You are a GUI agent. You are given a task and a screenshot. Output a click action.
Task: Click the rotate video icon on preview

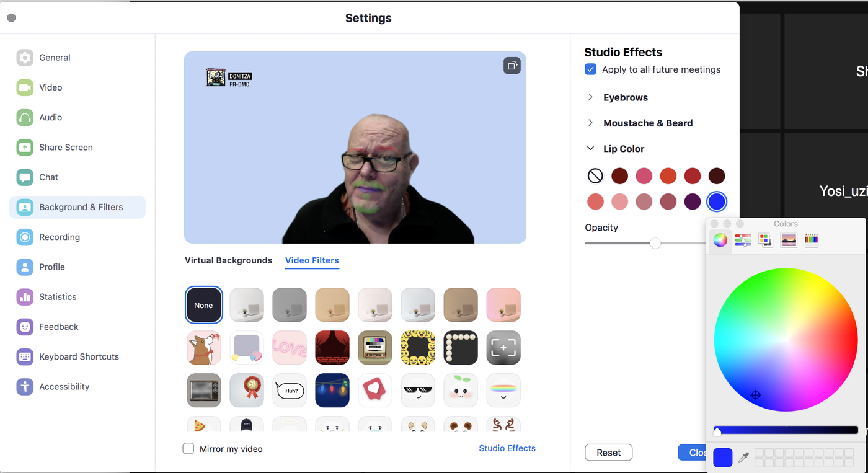coord(511,66)
